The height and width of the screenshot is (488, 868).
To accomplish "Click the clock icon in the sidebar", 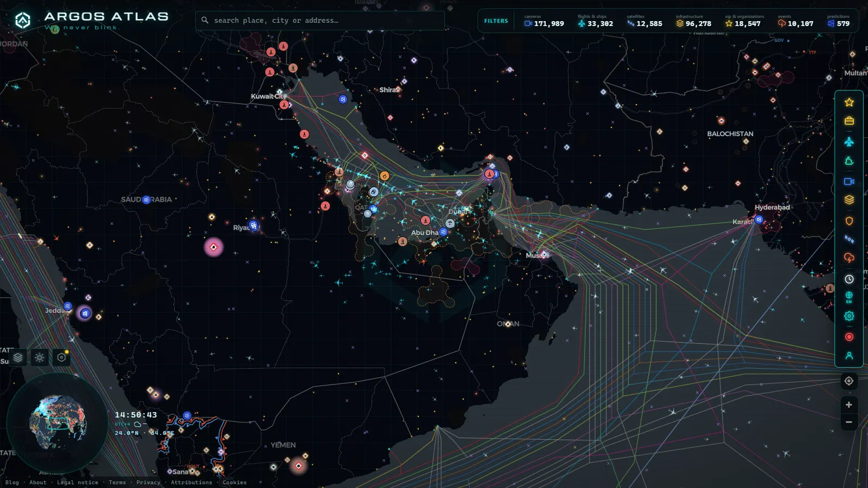I will pos(849,279).
